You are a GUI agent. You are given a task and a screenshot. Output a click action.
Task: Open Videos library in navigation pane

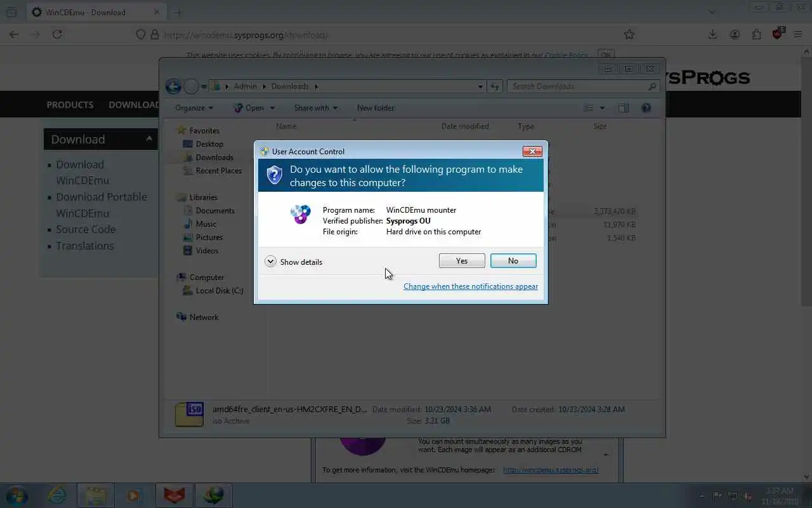[x=200, y=251]
